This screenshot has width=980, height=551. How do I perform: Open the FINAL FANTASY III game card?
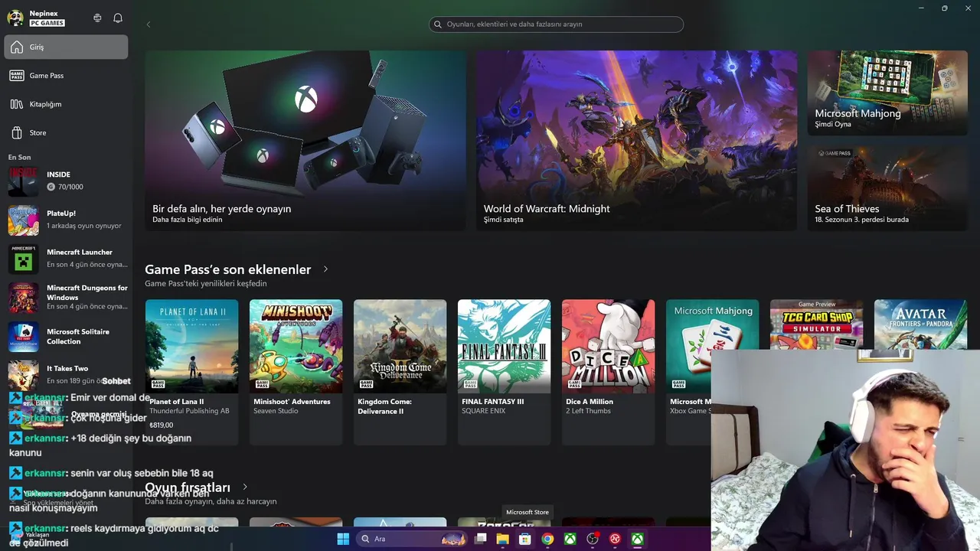coord(504,372)
